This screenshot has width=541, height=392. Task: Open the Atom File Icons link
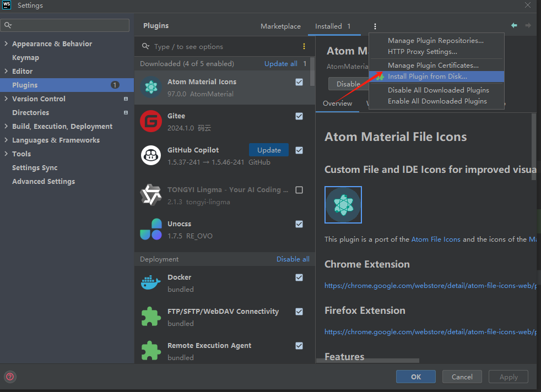(x=436, y=239)
